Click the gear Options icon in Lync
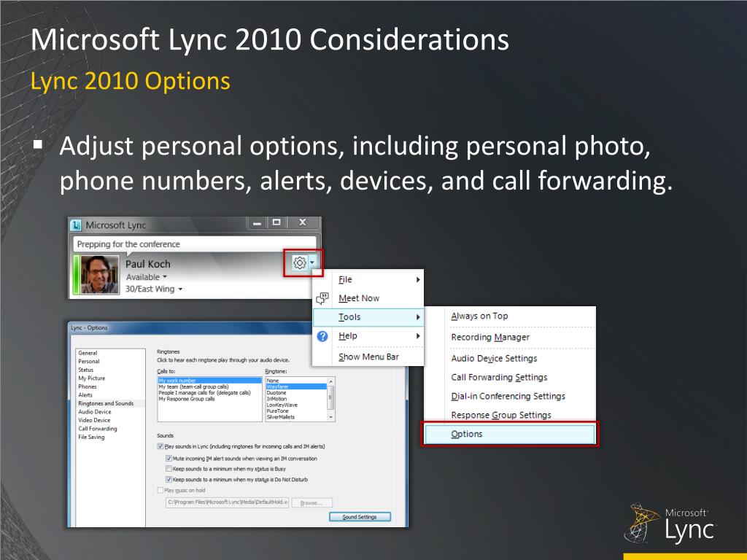Image resolution: width=747 pixels, height=560 pixels. 299,262
